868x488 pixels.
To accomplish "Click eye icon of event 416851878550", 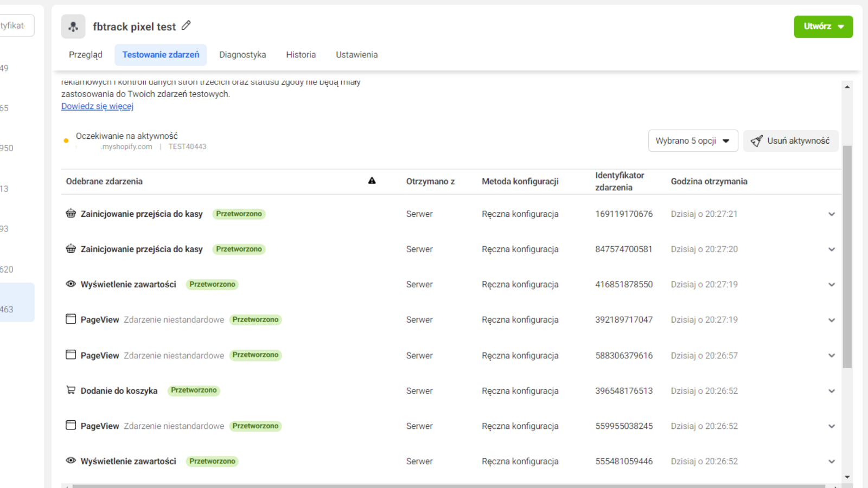I will pyautogui.click(x=71, y=284).
